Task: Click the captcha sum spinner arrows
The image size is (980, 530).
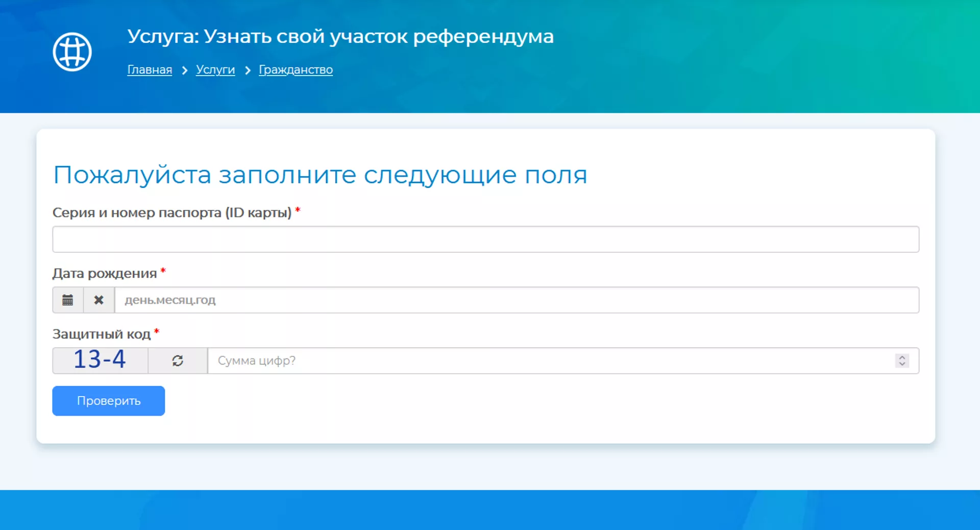Action: (902, 360)
